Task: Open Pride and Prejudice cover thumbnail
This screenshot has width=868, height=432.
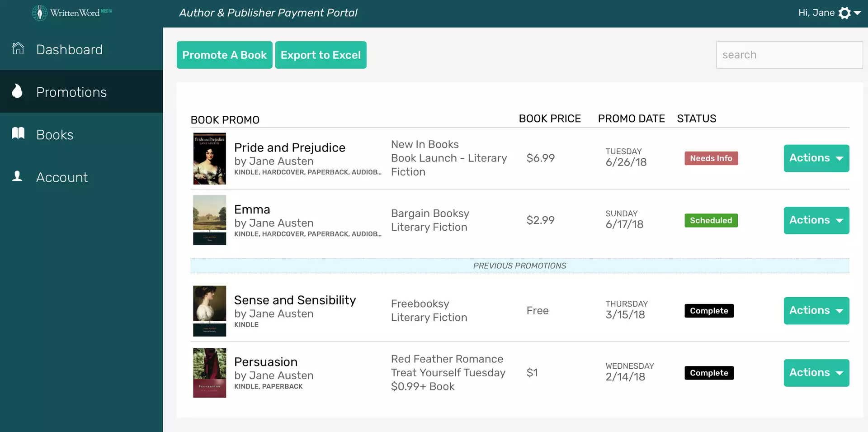Action: click(x=209, y=158)
